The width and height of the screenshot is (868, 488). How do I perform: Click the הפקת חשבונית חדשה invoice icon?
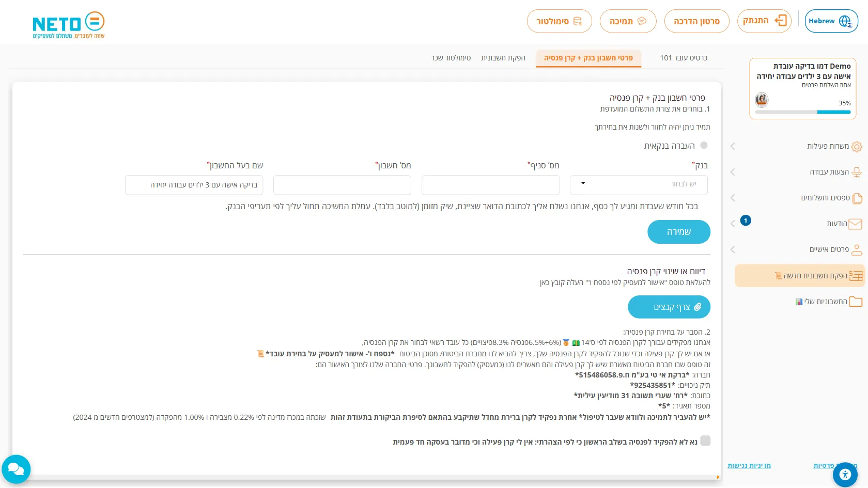coord(856,276)
